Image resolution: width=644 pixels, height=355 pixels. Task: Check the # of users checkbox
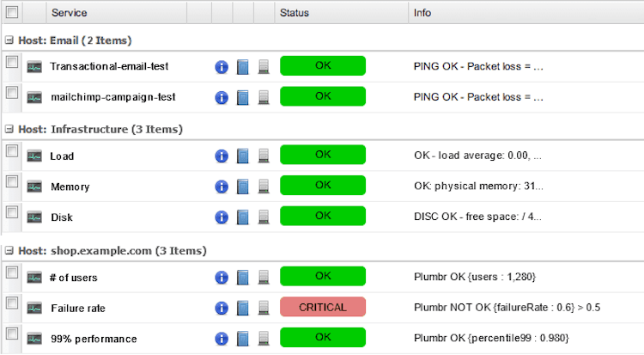pos(12,272)
